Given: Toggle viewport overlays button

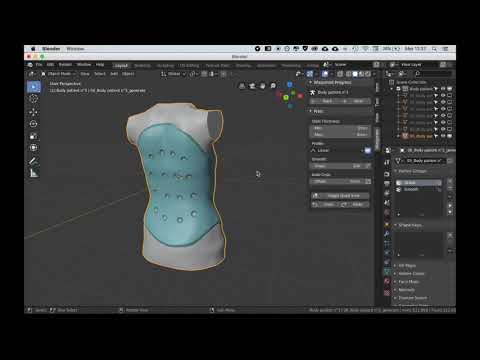Looking at the screenshot, I should pos(325,74).
